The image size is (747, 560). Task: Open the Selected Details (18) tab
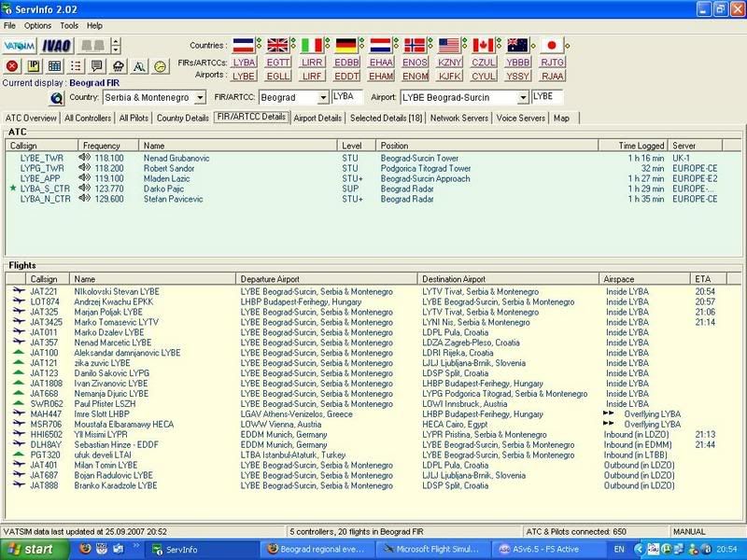point(387,119)
